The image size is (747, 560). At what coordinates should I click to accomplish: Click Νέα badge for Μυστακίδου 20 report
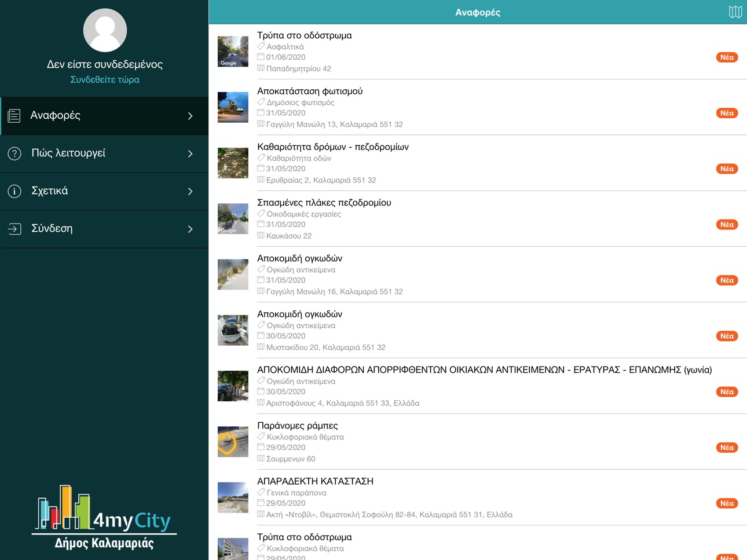[727, 336]
